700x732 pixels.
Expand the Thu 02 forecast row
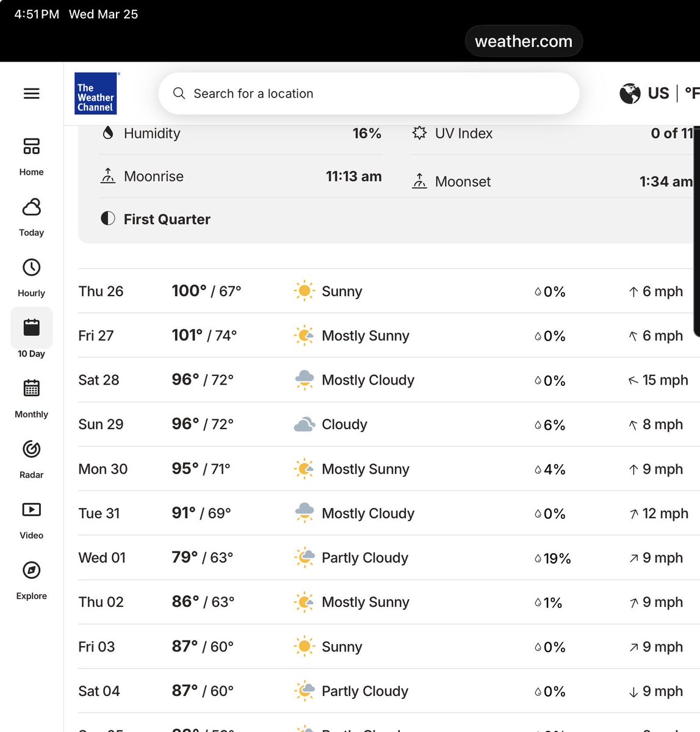pyautogui.click(x=388, y=602)
